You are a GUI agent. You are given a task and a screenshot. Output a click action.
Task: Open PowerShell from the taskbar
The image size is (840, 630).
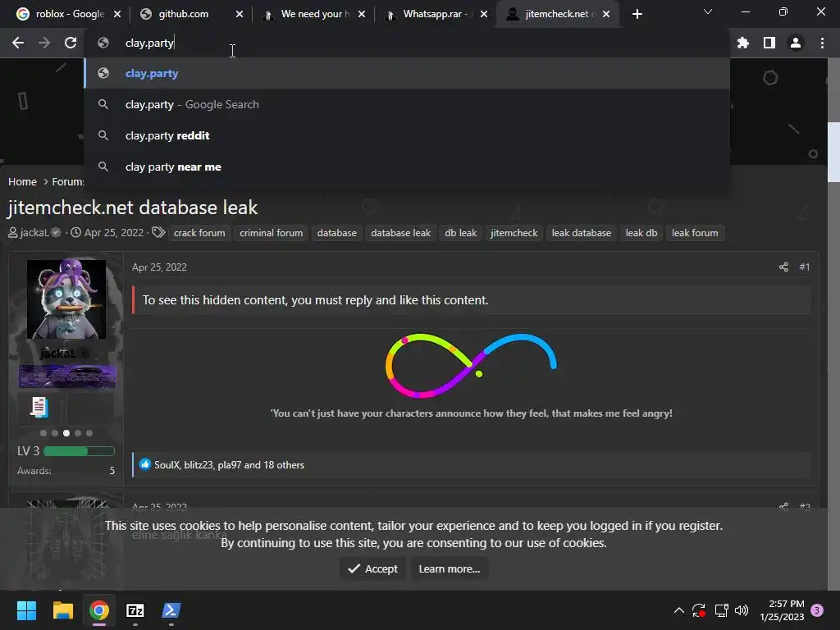[x=171, y=610]
